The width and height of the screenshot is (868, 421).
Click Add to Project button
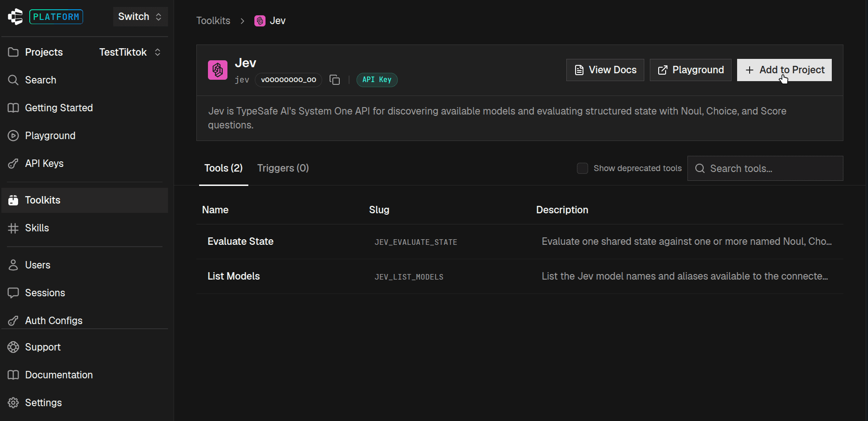(x=784, y=70)
